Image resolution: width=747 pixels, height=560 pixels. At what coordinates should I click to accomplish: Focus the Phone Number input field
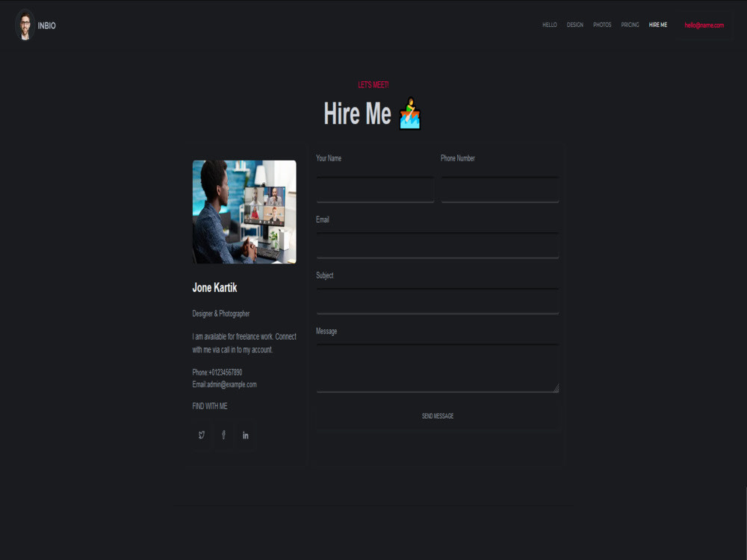[x=500, y=190]
